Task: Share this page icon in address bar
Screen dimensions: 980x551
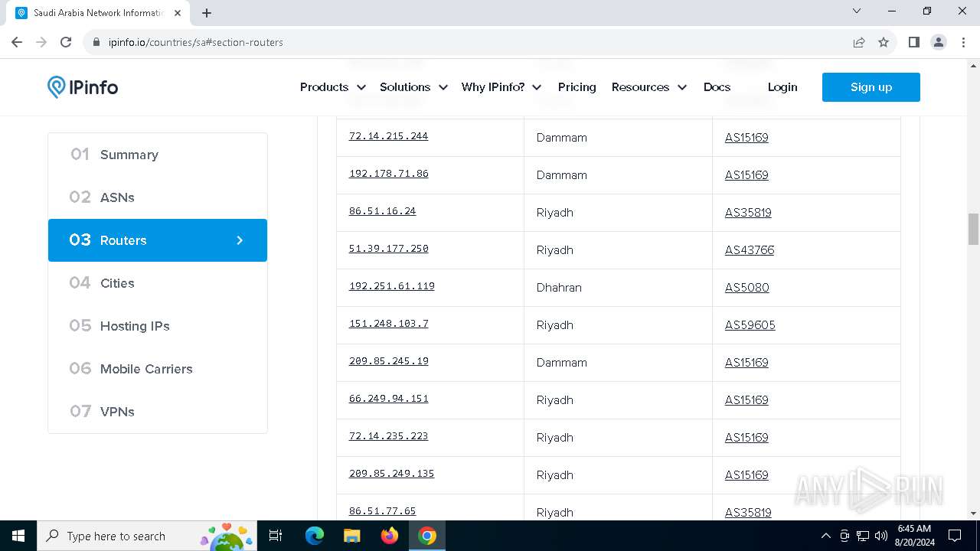Action: coord(859,42)
